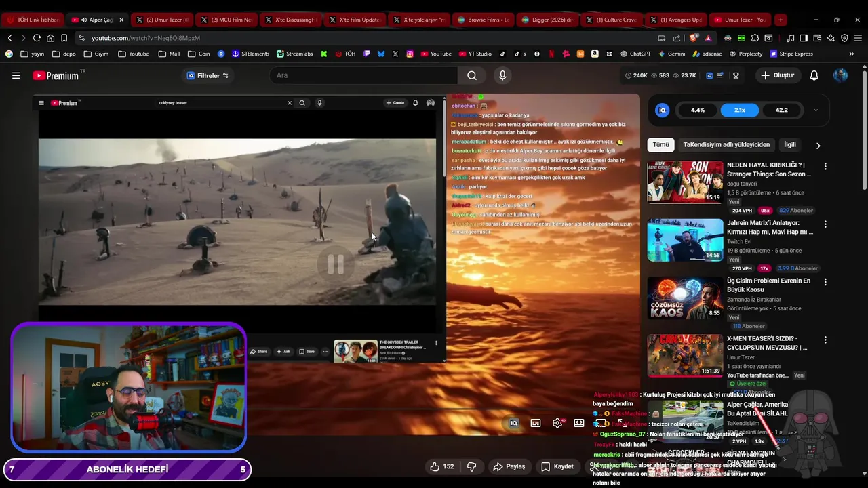Pause the embedded Odyssey teaser video

coord(336,264)
